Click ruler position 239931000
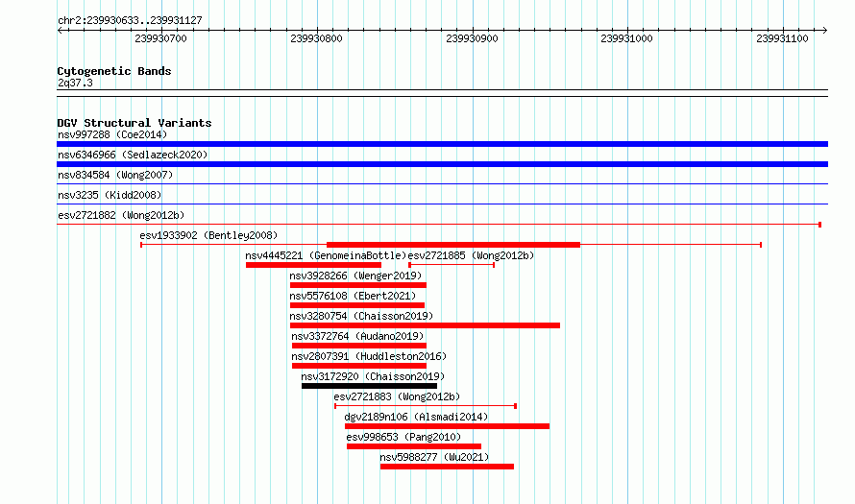The height and width of the screenshot is (504, 855). 626,38
